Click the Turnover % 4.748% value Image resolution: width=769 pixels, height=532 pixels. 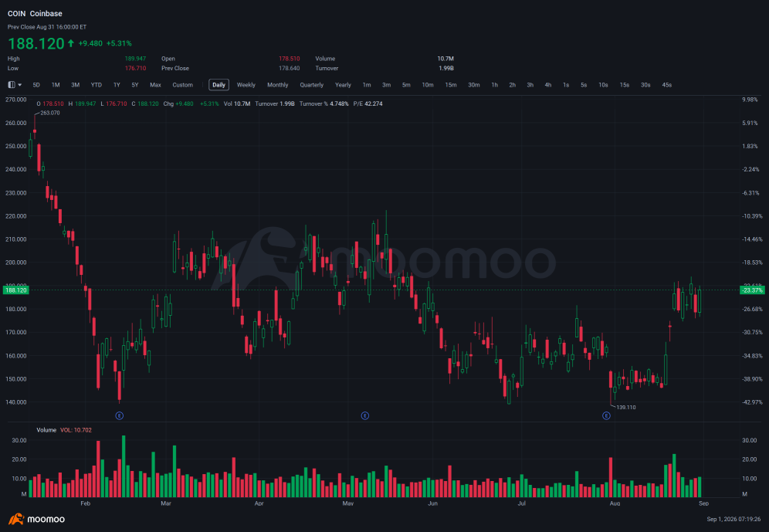(324, 104)
